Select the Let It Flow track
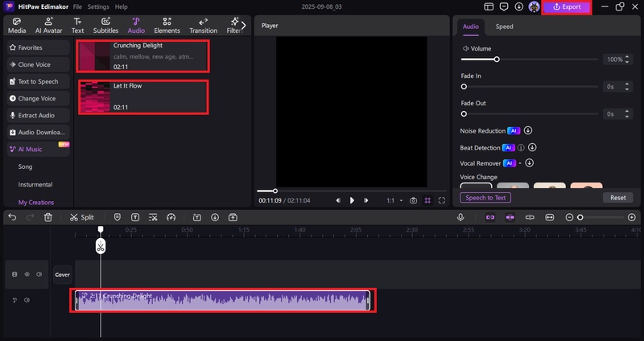This screenshot has width=644, height=341. point(143,97)
